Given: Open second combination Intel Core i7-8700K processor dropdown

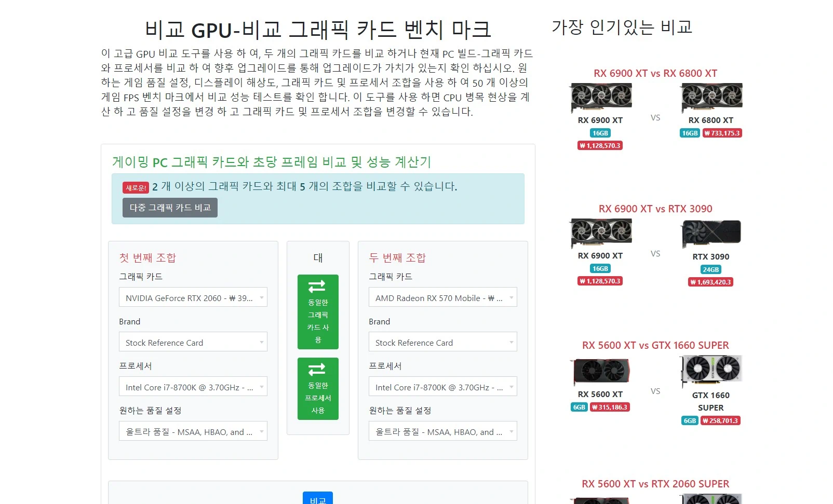Looking at the screenshot, I should point(443,387).
